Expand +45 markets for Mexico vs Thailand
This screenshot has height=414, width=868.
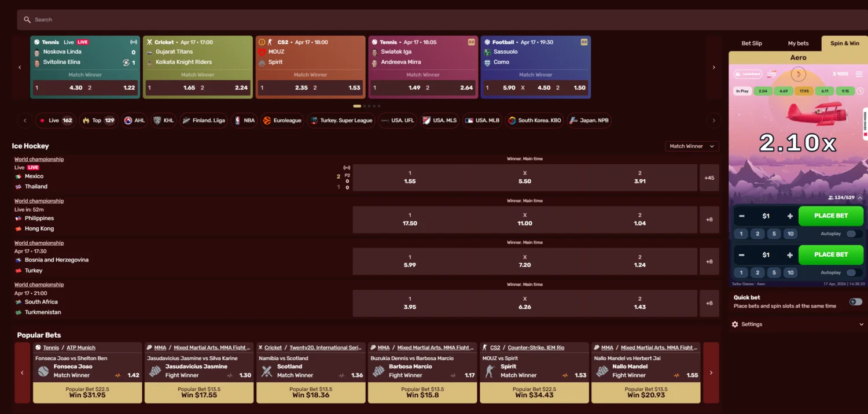[x=709, y=178]
